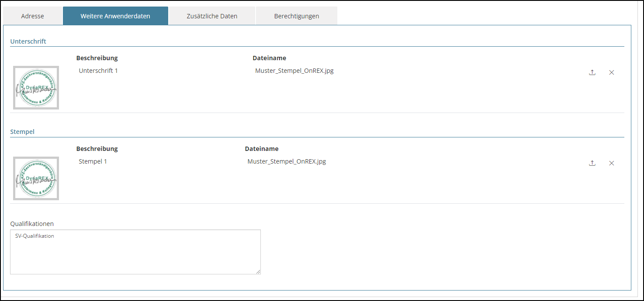
Task: Focus the Qualifikationen text area
Action: point(135,253)
